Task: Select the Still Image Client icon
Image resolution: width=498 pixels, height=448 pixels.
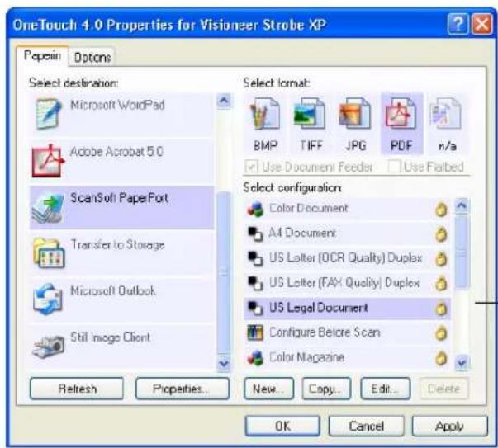Action: pyautogui.click(x=48, y=347)
